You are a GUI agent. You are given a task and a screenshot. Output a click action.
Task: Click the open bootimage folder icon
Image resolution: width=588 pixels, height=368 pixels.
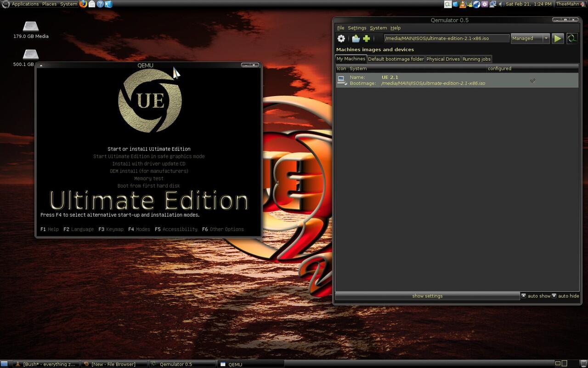click(356, 38)
